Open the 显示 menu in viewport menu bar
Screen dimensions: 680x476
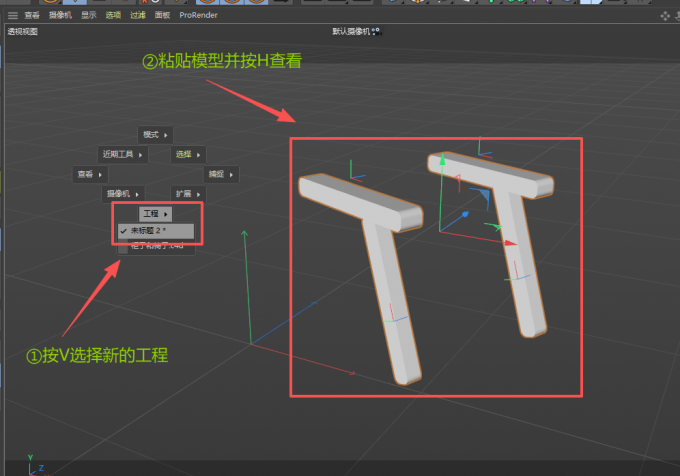click(x=89, y=16)
